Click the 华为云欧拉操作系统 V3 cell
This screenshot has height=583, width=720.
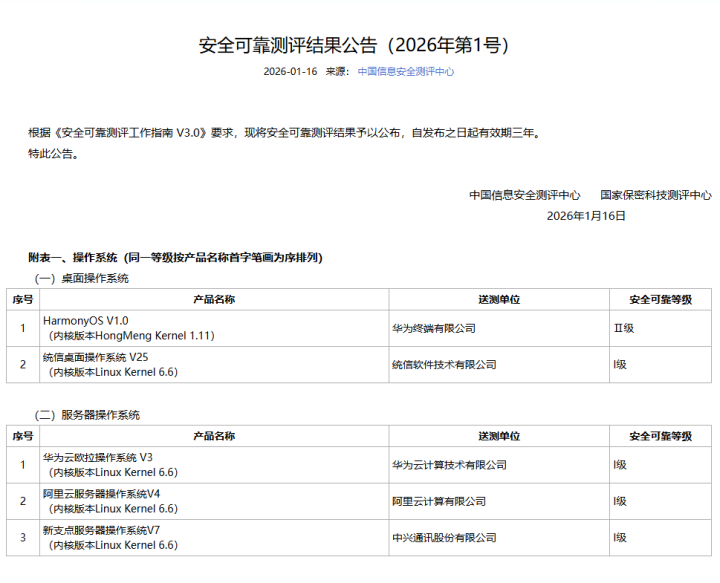tap(214, 465)
